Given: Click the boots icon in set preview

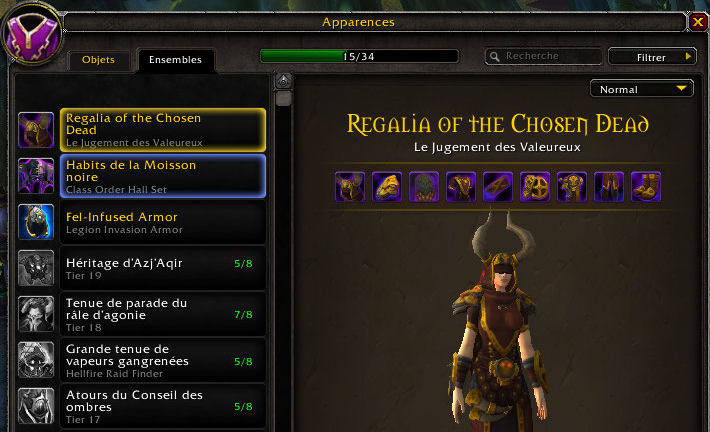Looking at the screenshot, I should click(x=646, y=187).
